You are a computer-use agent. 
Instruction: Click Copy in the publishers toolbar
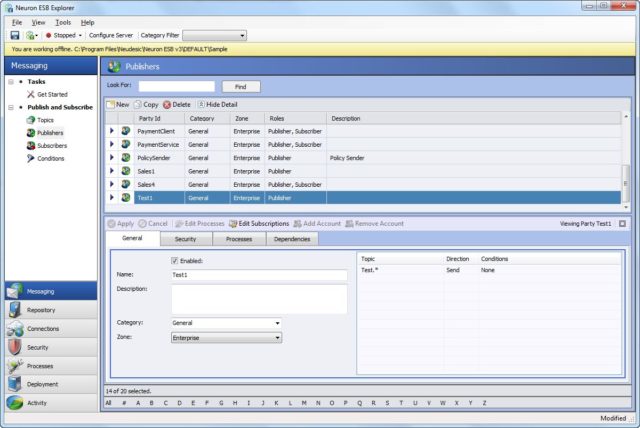(146, 104)
